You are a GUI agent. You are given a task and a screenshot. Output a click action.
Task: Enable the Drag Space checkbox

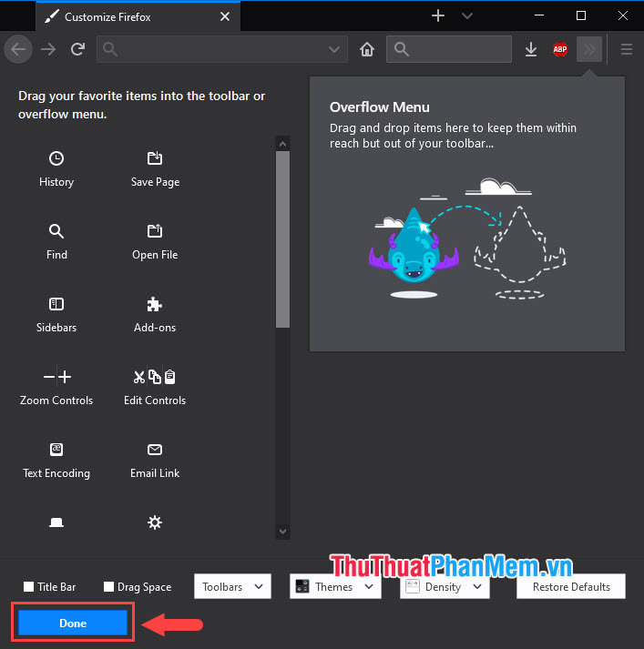(x=108, y=586)
